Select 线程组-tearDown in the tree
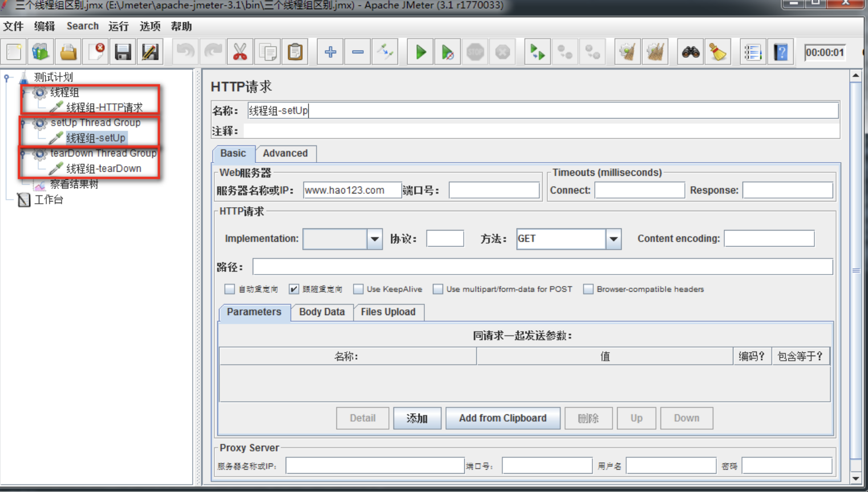Viewport: 868px width, 492px height. point(104,169)
